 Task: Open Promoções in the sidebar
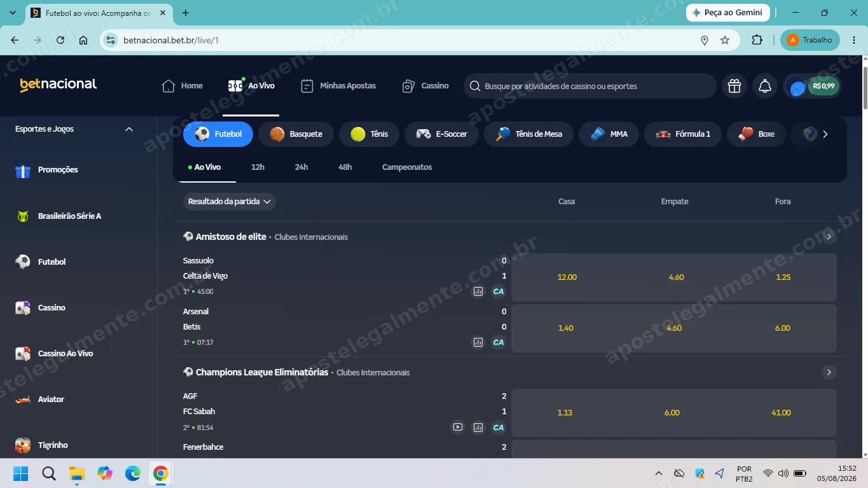tap(46, 171)
